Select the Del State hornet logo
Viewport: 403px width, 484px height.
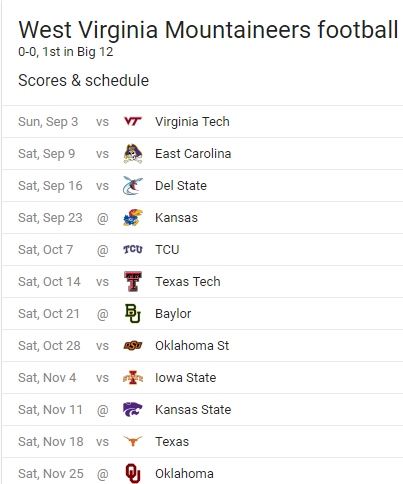(133, 186)
